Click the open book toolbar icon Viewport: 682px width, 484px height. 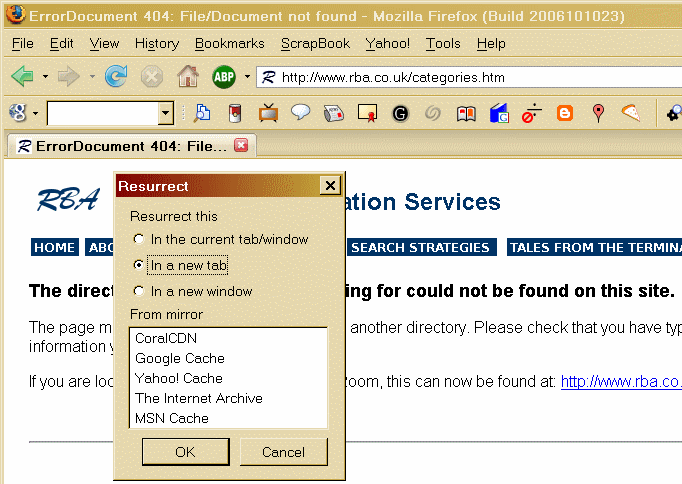[466, 114]
